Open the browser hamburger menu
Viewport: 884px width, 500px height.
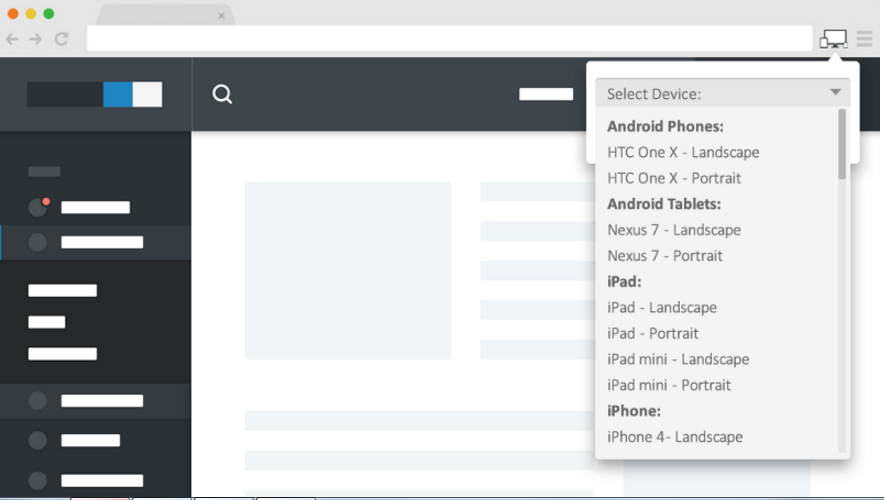point(864,38)
